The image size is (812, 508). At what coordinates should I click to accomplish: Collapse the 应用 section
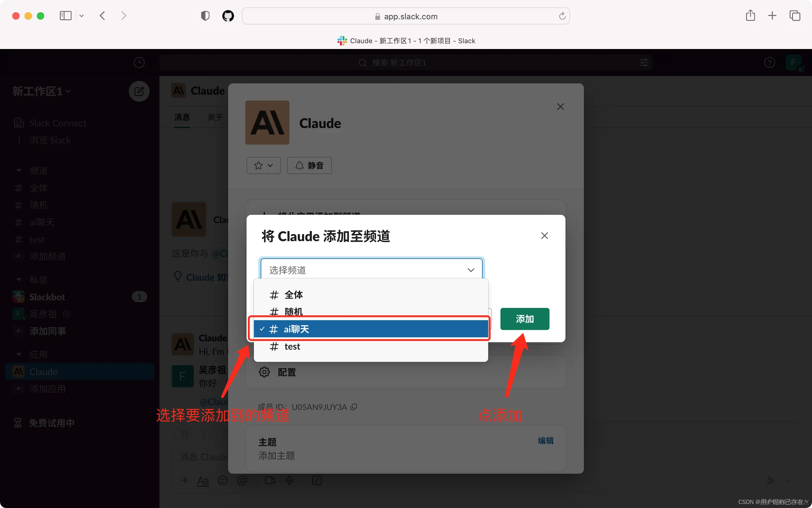[x=19, y=354]
